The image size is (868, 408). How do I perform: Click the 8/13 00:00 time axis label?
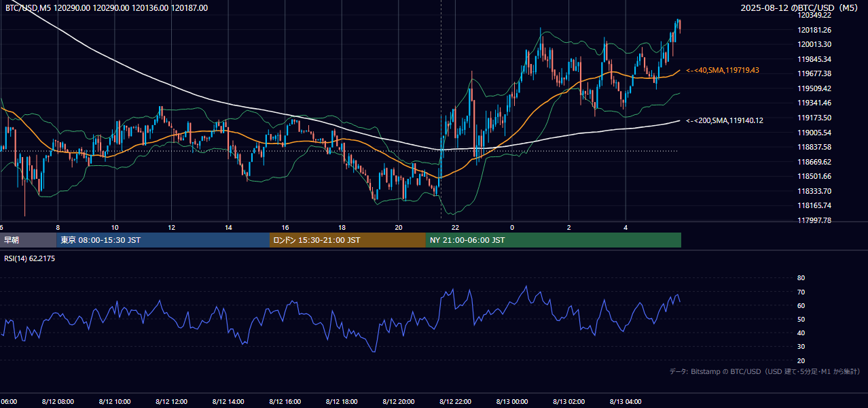click(x=513, y=401)
